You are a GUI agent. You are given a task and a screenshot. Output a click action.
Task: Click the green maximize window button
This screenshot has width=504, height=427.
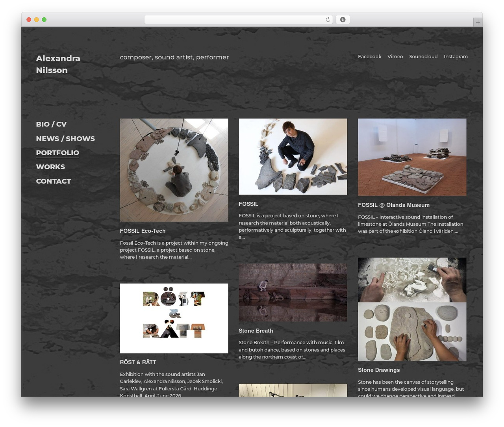pyautogui.click(x=44, y=20)
